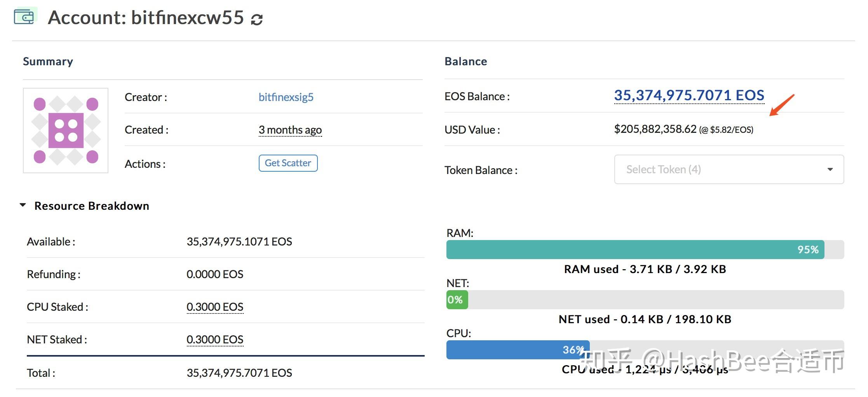Click the CPU Staked value 0.3000 EOS
The width and height of the screenshot is (868, 397).
(215, 307)
